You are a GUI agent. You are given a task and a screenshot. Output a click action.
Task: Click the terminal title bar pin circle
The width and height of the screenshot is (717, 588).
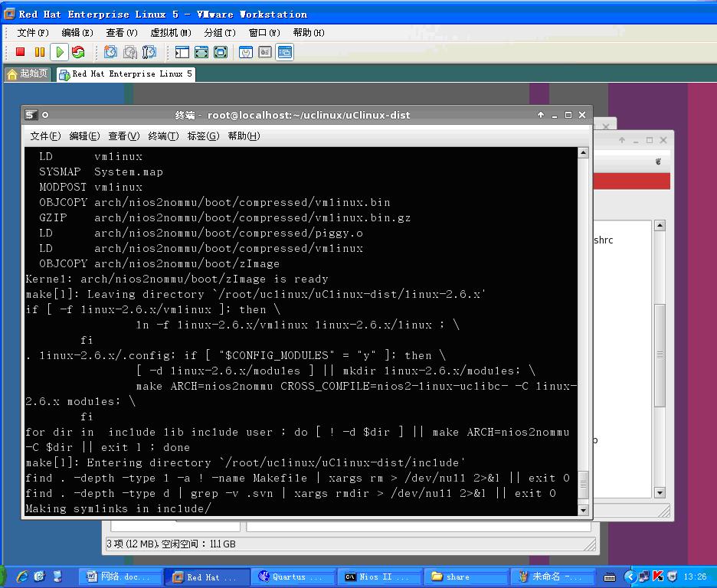coord(45,115)
